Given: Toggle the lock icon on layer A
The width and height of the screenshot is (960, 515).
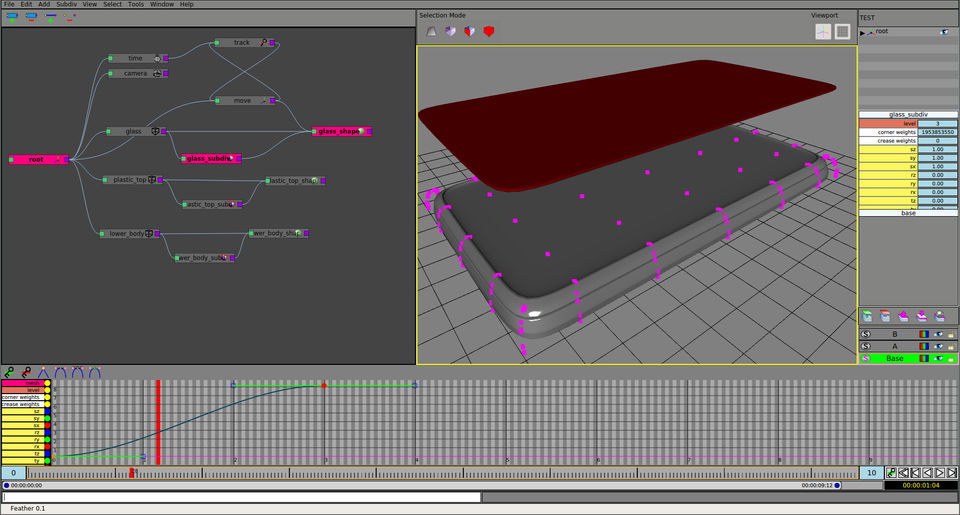Looking at the screenshot, I should [951, 346].
